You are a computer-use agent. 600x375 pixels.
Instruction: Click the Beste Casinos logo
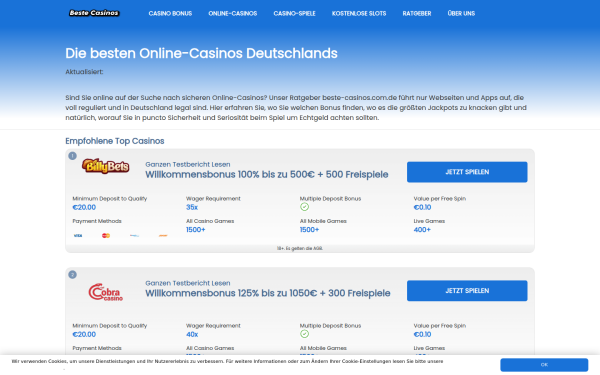pyautogui.click(x=94, y=13)
